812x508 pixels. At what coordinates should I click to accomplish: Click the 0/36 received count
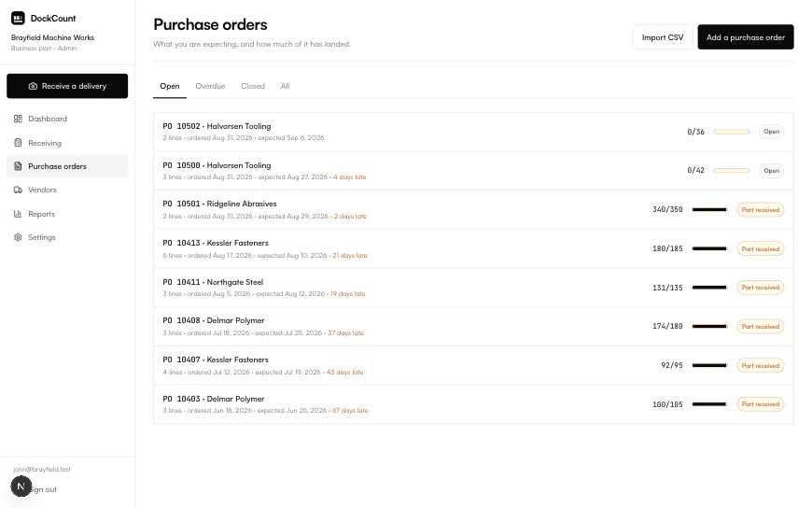695,132
